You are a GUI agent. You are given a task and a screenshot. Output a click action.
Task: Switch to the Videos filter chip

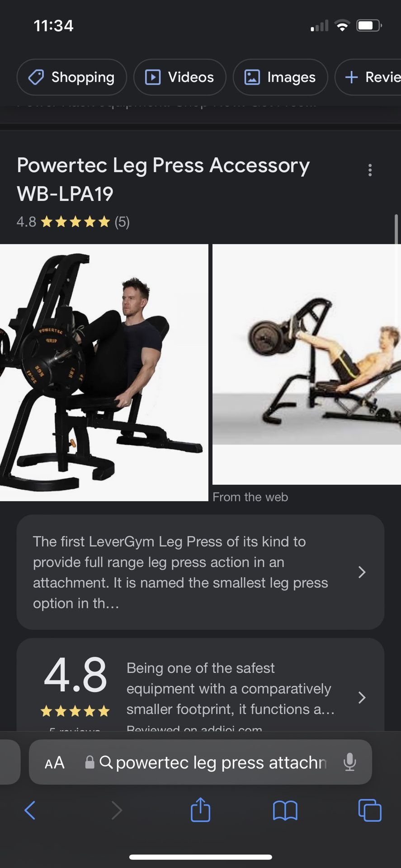(180, 77)
